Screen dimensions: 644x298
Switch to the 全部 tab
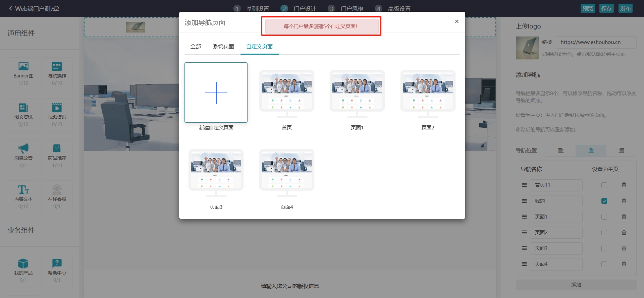[196, 46]
